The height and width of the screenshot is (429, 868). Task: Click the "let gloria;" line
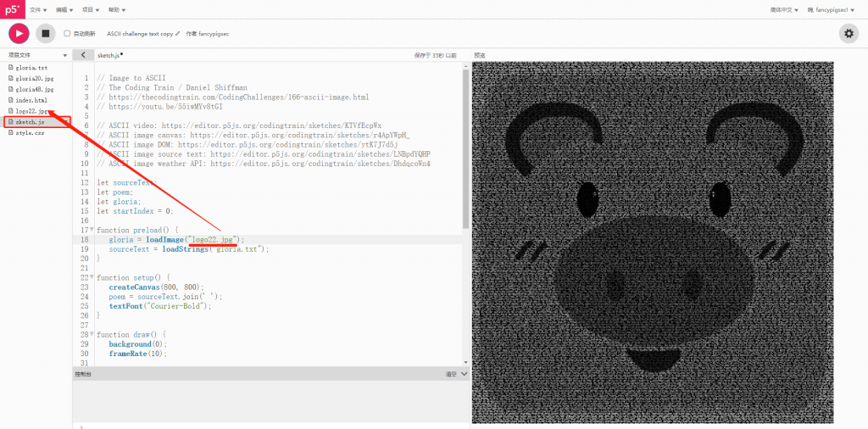pos(119,202)
